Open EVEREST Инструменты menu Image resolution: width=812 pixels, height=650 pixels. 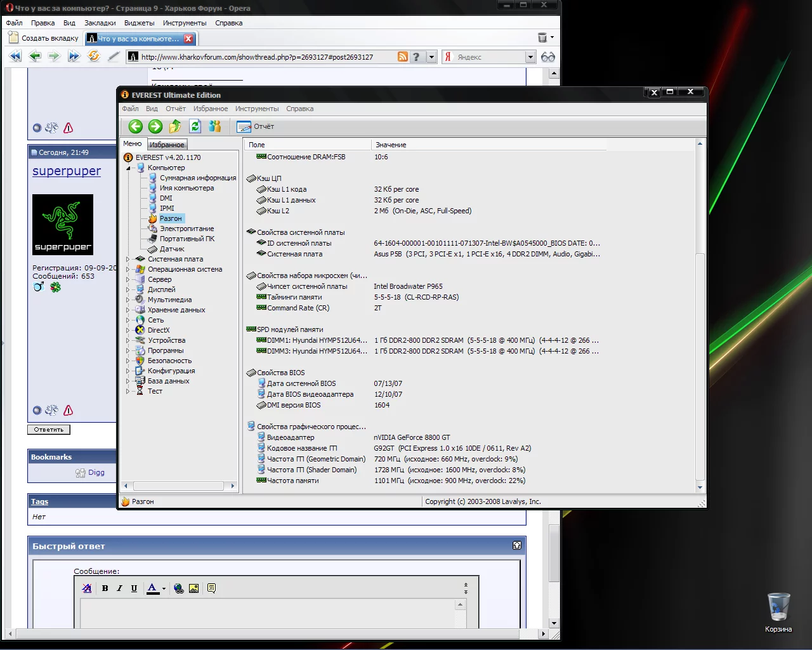click(257, 109)
